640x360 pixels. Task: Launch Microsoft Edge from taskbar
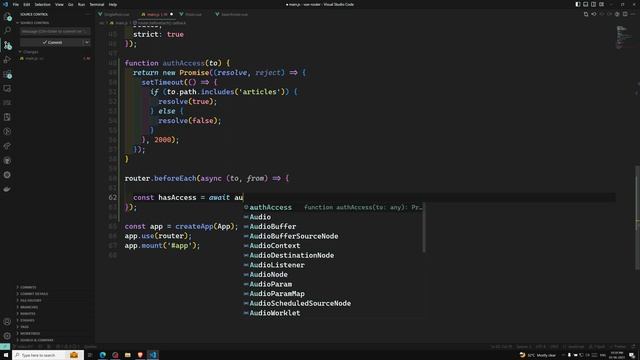102,355
